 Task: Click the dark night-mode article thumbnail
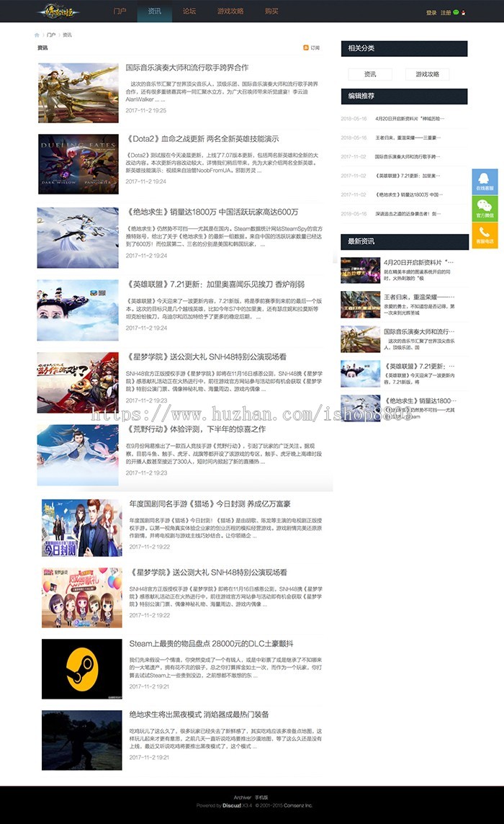coord(82,740)
